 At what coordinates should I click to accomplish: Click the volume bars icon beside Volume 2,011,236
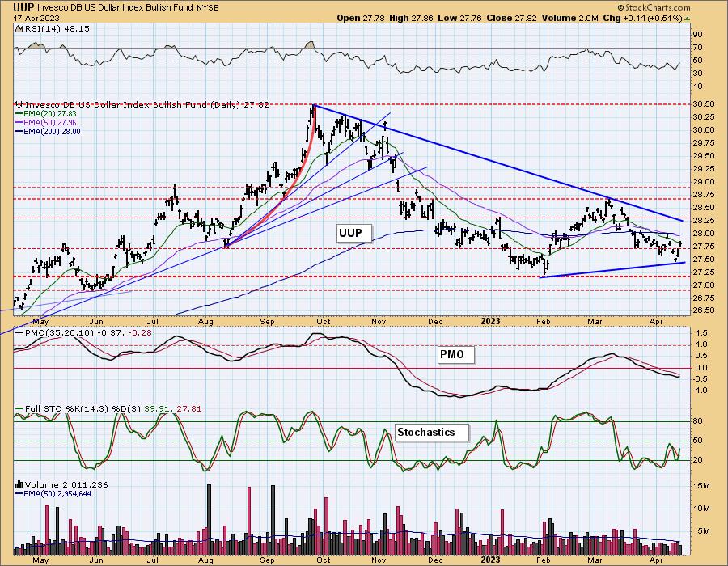point(19,484)
